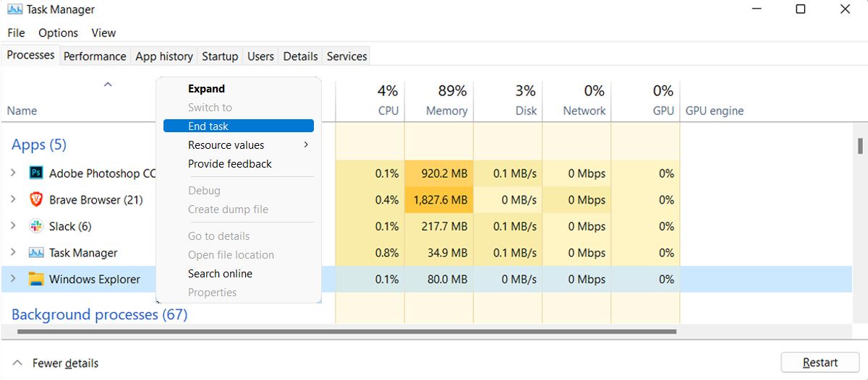868x380 pixels.
Task: Switch to the Performance tab
Action: [x=95, y=56]
